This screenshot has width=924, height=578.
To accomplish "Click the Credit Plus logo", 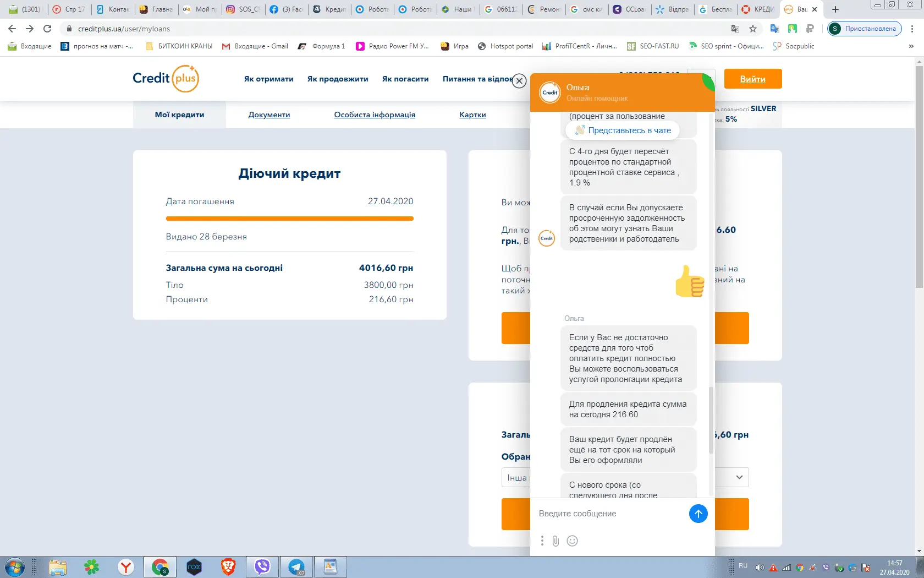I will [166, 79].
